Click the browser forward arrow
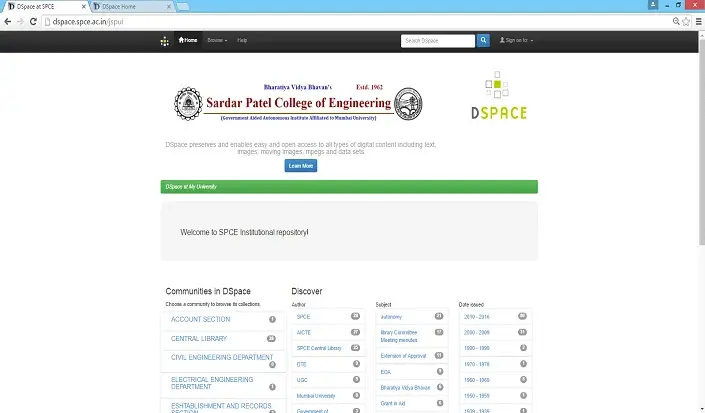705x413 pixels. [x=20, y=22]
